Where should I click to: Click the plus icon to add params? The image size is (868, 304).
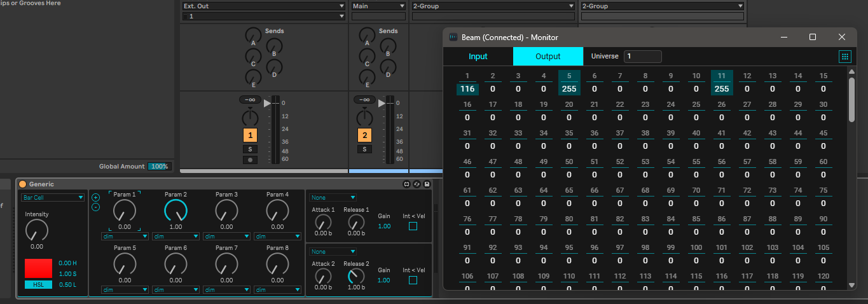point(95,197)
